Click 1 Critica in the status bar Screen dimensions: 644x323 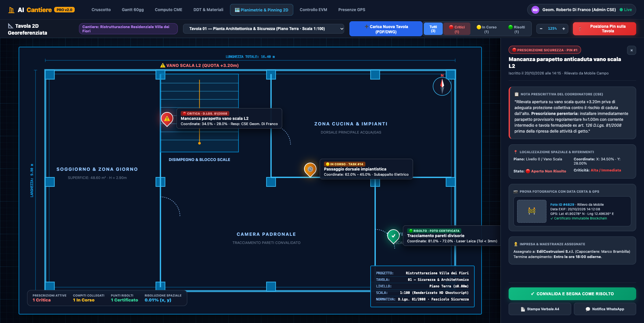pos(42,300)
